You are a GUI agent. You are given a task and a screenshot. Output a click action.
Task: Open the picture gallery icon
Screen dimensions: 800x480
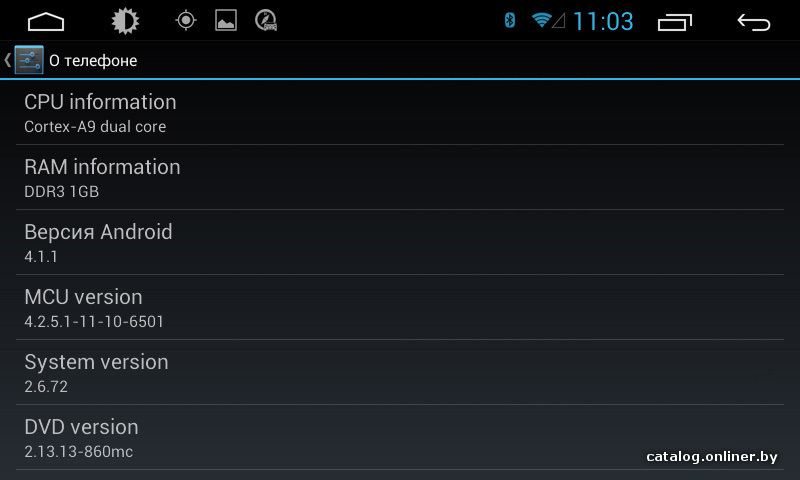tap(226, 20)
